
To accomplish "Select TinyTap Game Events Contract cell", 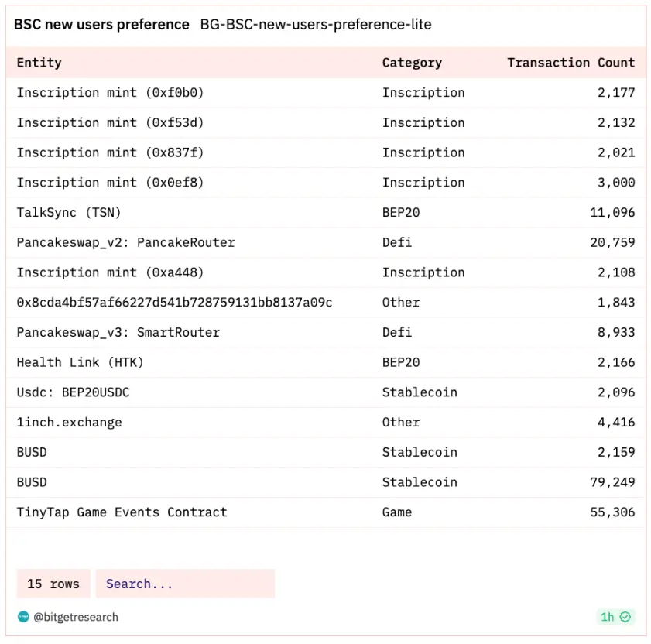I will [122, 512].
